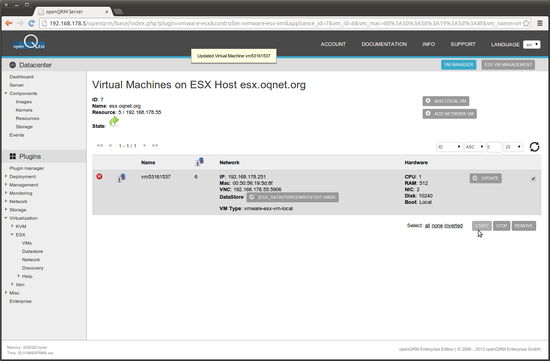Click the green State arrow icon
Image resolution: width=550 pixels, height=361 pixels.
pyautogui.click(x=114, y=121)
